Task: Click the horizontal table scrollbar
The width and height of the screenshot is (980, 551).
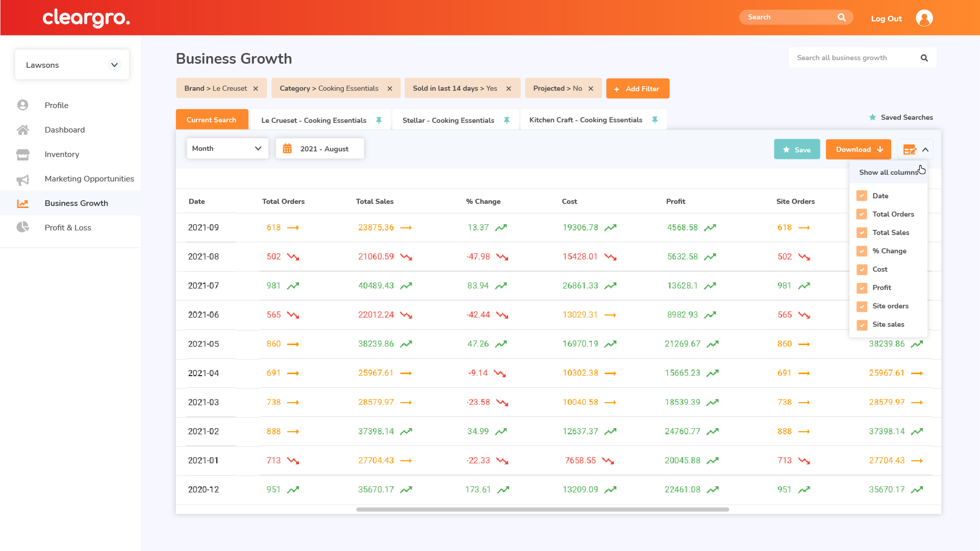Action: click(x=542, y=509)
